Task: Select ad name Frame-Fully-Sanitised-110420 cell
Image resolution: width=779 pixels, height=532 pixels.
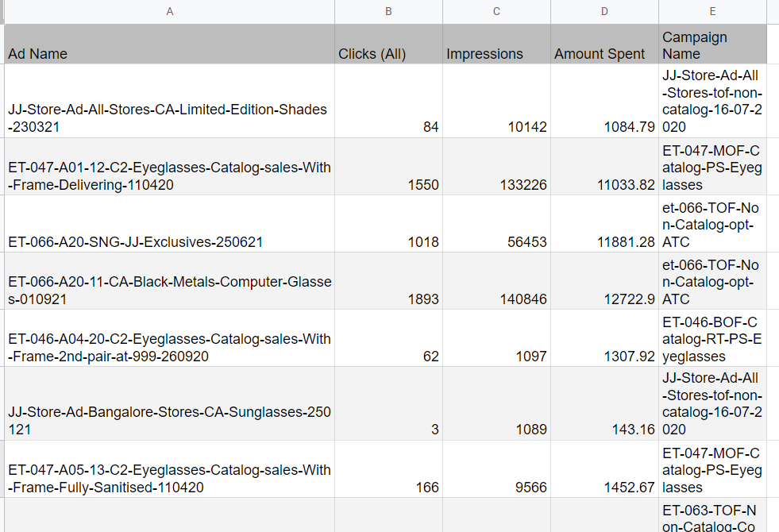Action: 169,469
